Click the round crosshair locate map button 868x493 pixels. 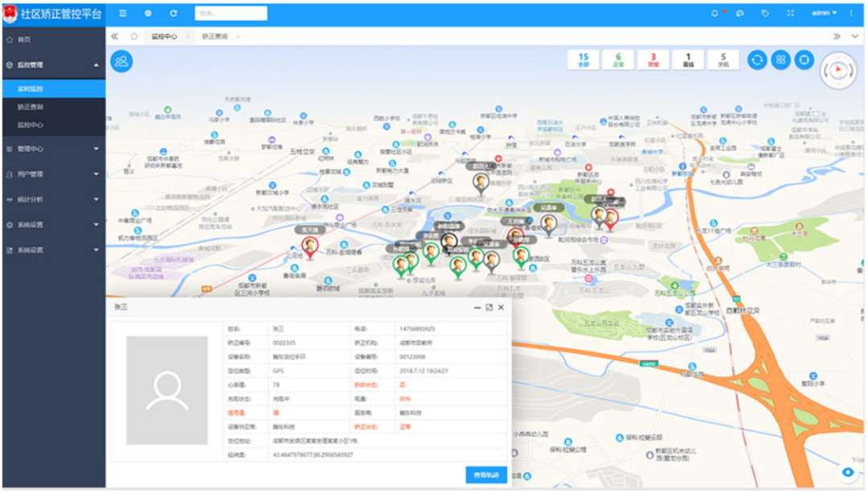coord(805,60)
